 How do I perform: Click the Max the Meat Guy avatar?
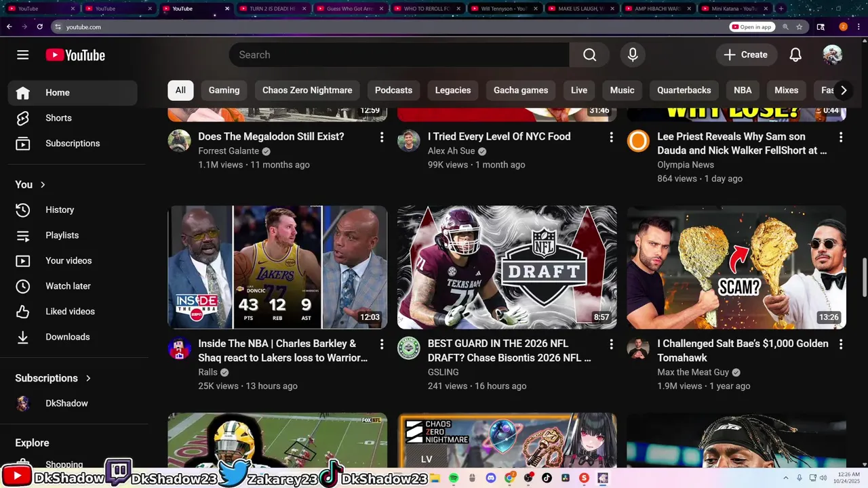point(638,348)
